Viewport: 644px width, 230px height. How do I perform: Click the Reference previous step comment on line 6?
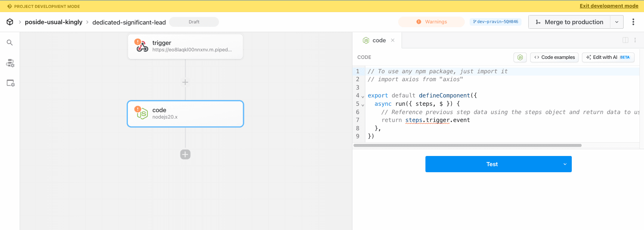coord(511,112)
